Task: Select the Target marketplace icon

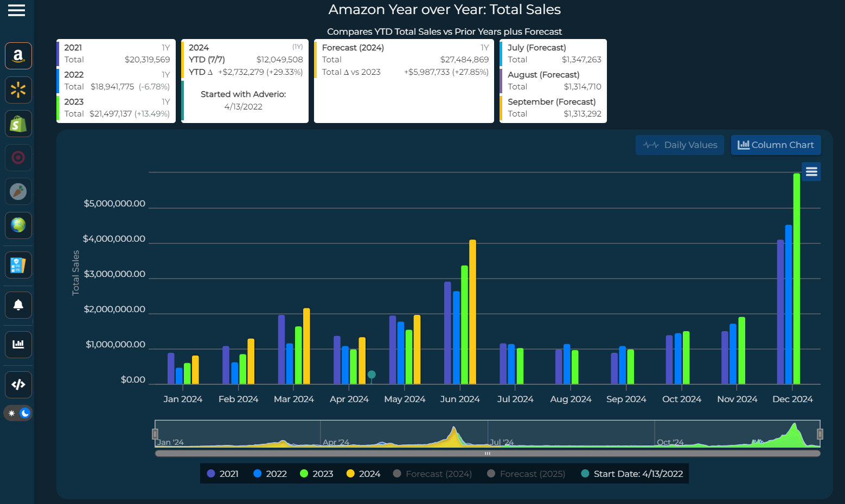Action: click(x=18, y=158)
